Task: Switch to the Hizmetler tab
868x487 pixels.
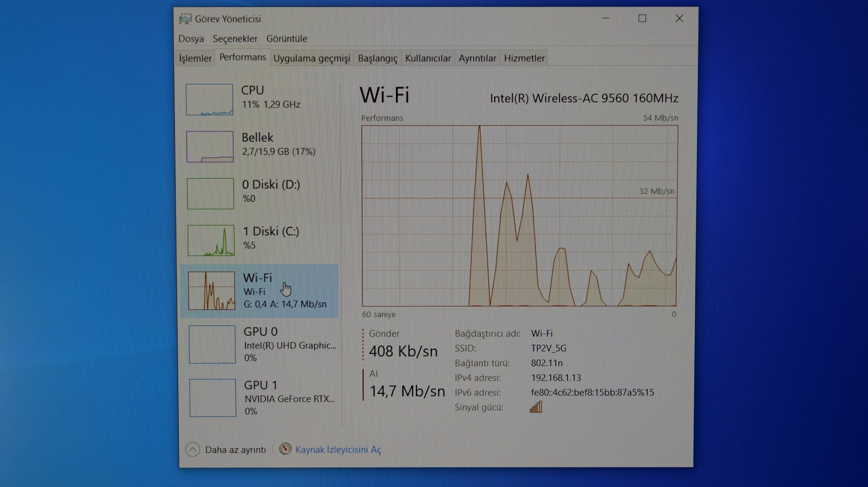Action: (524, 58)
